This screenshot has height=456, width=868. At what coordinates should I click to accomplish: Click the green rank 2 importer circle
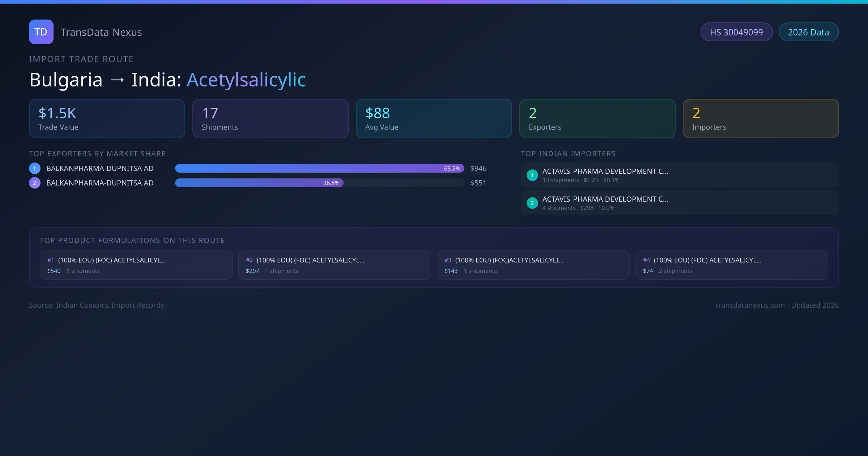click(532, 203)
